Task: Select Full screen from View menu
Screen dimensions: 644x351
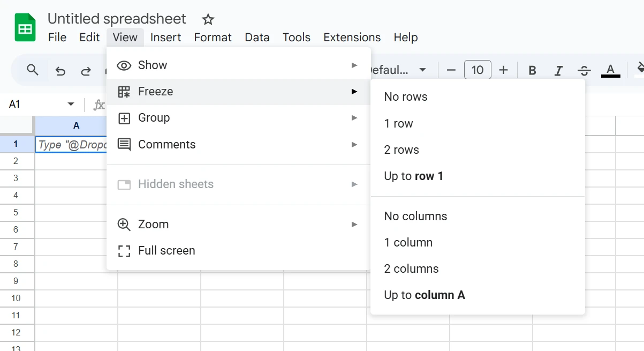Action: pyautogui.click(x=166, y=251)
